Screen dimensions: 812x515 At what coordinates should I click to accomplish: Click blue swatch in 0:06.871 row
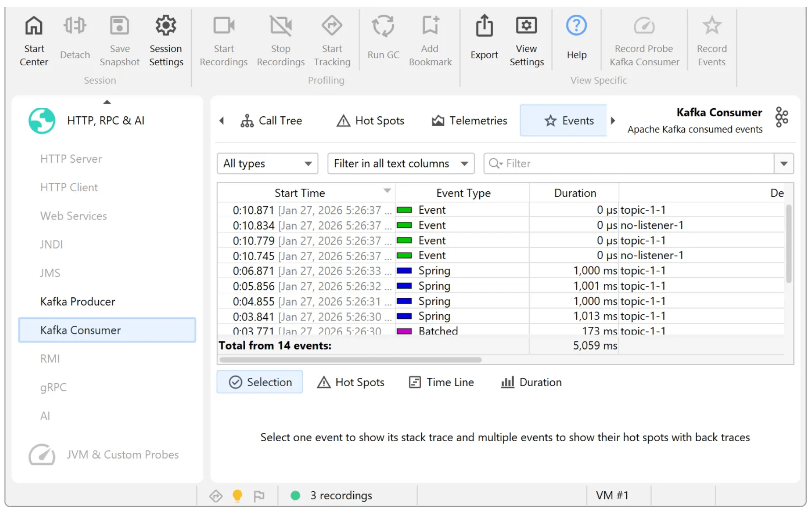click(404, 271)
